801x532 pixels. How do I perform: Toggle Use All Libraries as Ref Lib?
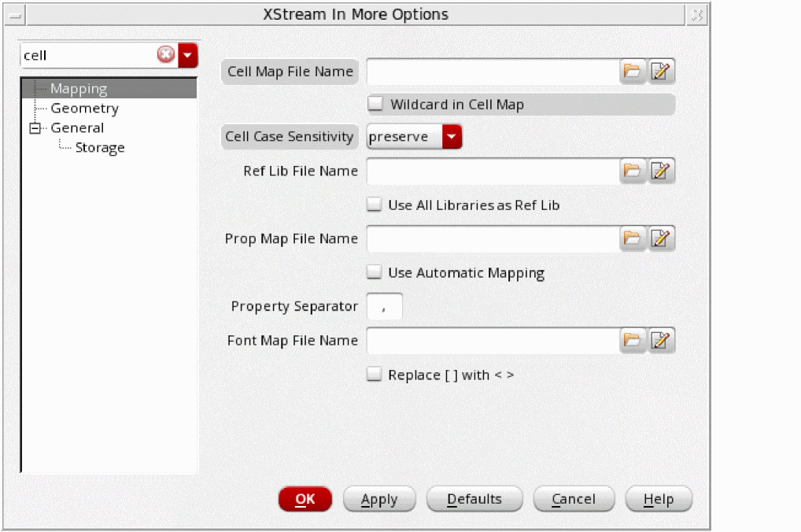point(374,205)
